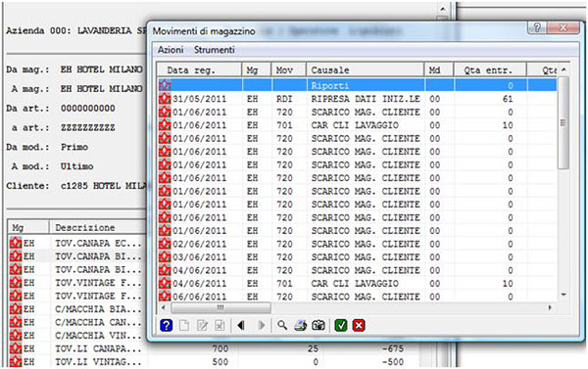Click the value -675 in the background table
The width and height of the screenshot is (588, 369).
point(393,348)
